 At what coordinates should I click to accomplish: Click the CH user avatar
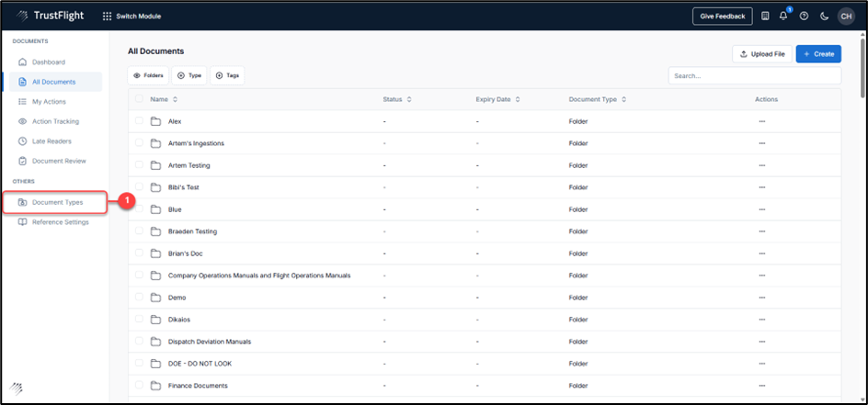click(x=845, y=16)
